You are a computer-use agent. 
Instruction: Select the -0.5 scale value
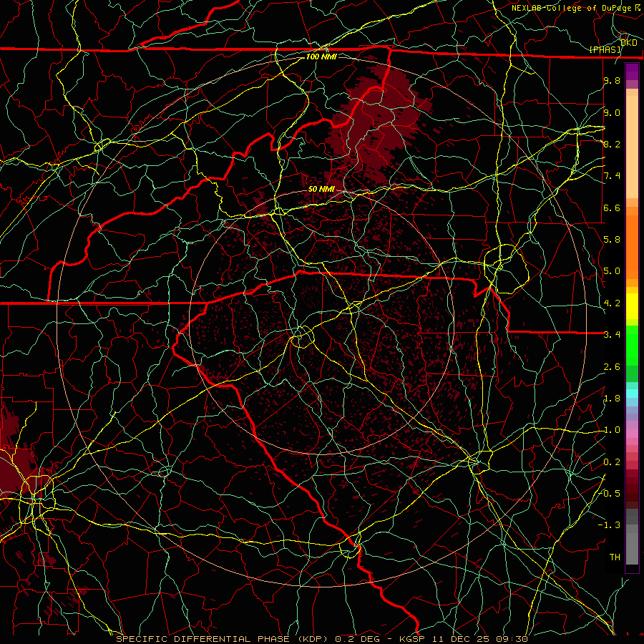pos(610,493)
